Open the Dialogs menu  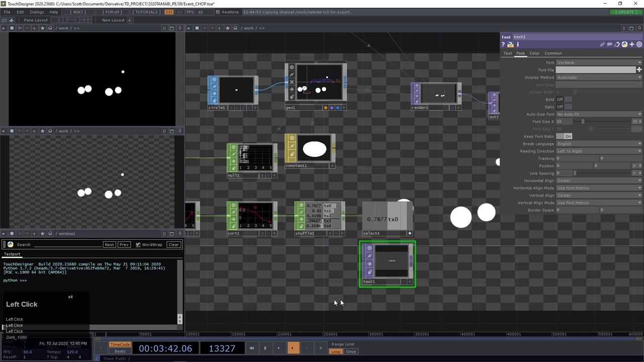click(37, 12)
